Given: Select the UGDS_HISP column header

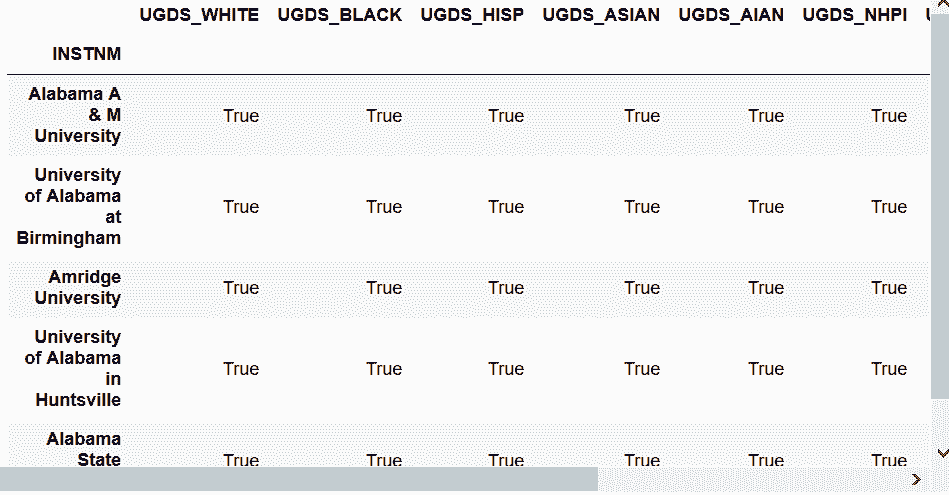Looking at the screenshot, I should (x=472, y=15).
